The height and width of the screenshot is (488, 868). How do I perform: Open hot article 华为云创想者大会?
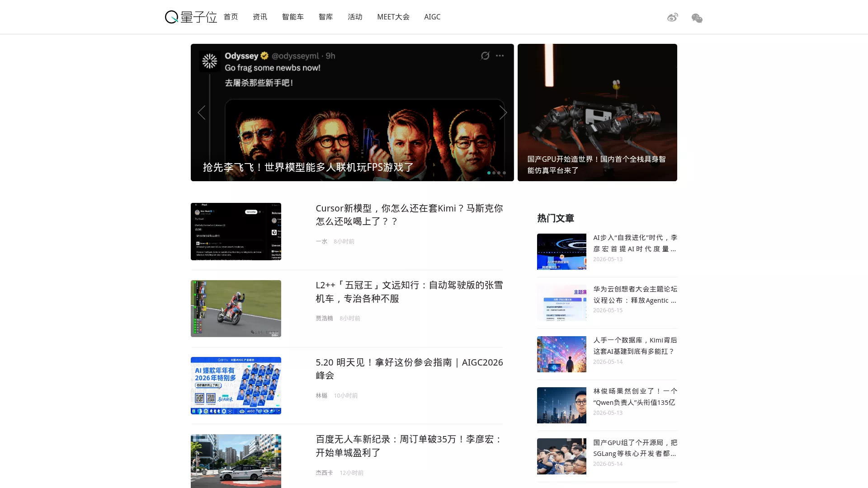coord(635,295)
